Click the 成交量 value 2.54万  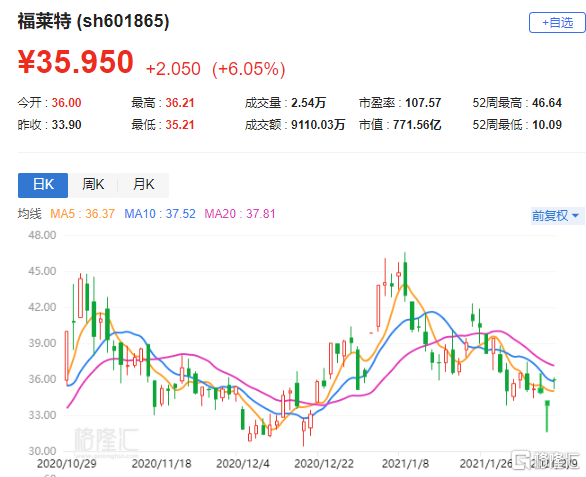308,102
